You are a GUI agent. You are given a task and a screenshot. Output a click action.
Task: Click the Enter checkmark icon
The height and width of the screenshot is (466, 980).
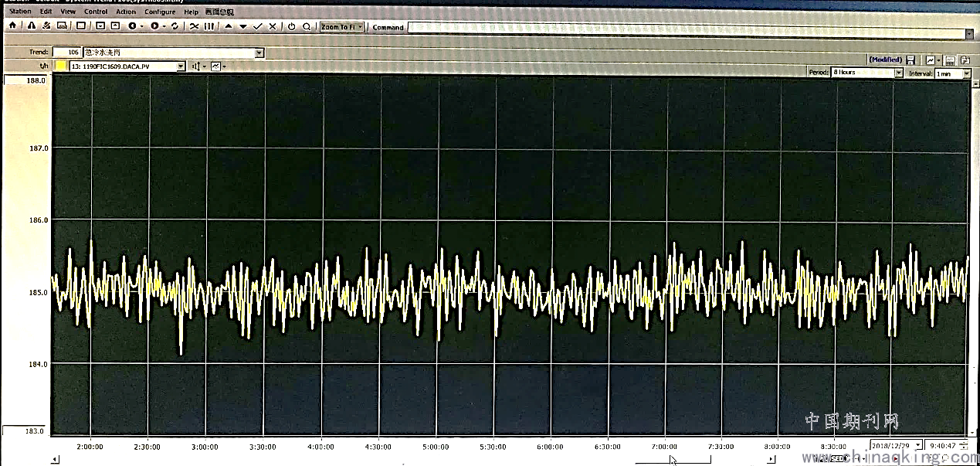(x=257, y=26)
